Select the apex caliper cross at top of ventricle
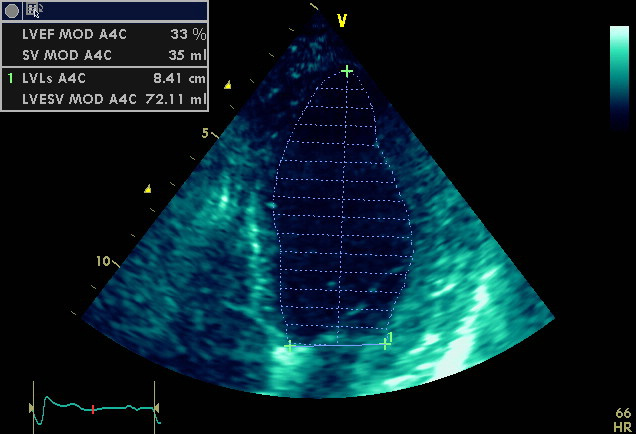Viewport: 636px width, 434px height. 347,71
